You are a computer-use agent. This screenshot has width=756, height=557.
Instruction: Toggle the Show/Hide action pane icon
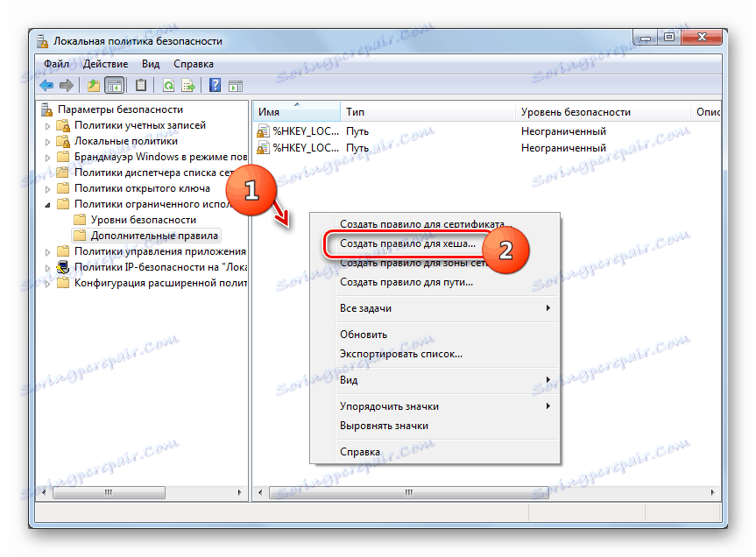coord(236,86)
